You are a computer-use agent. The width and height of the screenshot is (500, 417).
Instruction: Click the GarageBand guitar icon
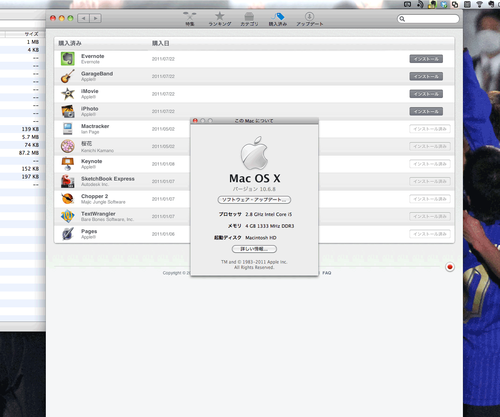coord(68,76)
